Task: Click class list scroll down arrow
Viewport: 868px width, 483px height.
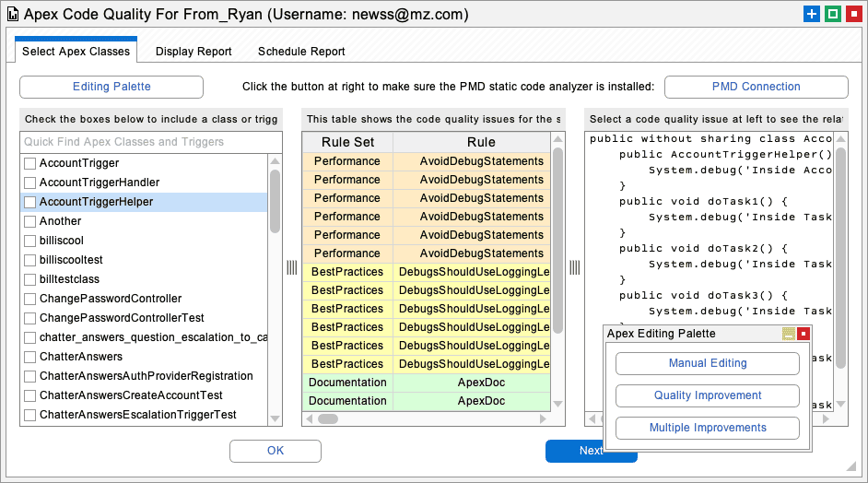Action: [x=275, y=418]
